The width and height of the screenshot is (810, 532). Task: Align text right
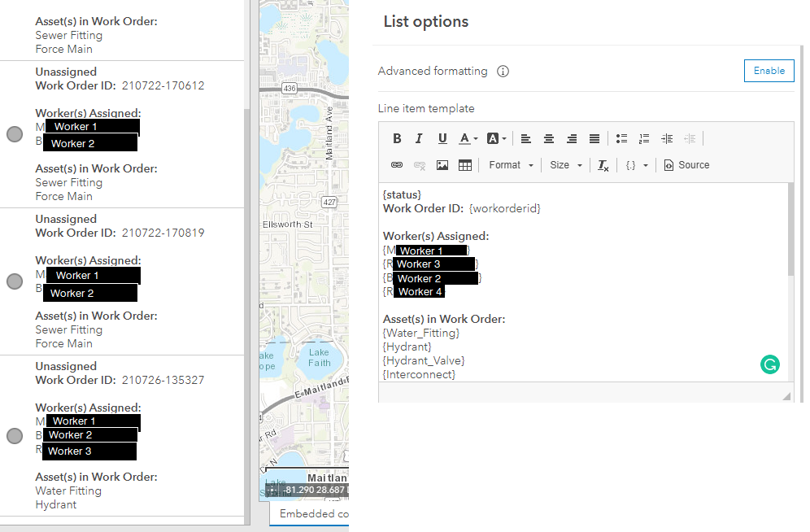[572, 138]
